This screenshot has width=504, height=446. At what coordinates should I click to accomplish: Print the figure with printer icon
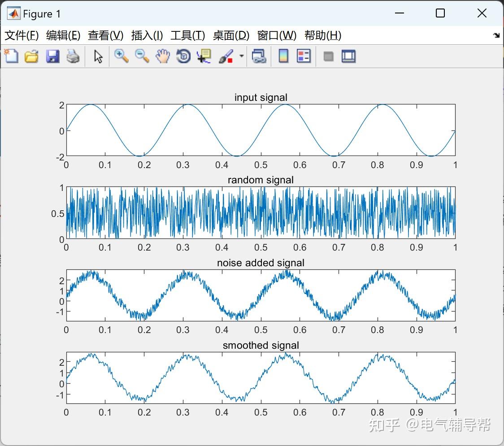73,56
